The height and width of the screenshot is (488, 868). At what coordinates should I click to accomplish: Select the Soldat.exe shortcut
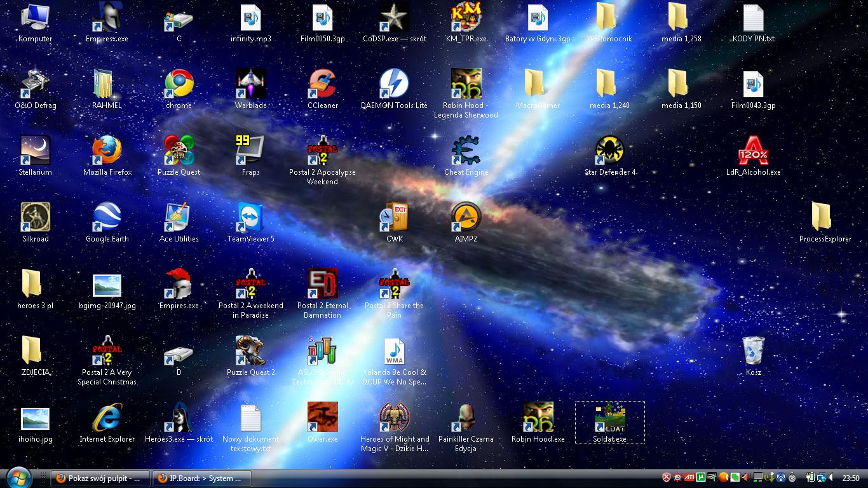coord(609,423)
